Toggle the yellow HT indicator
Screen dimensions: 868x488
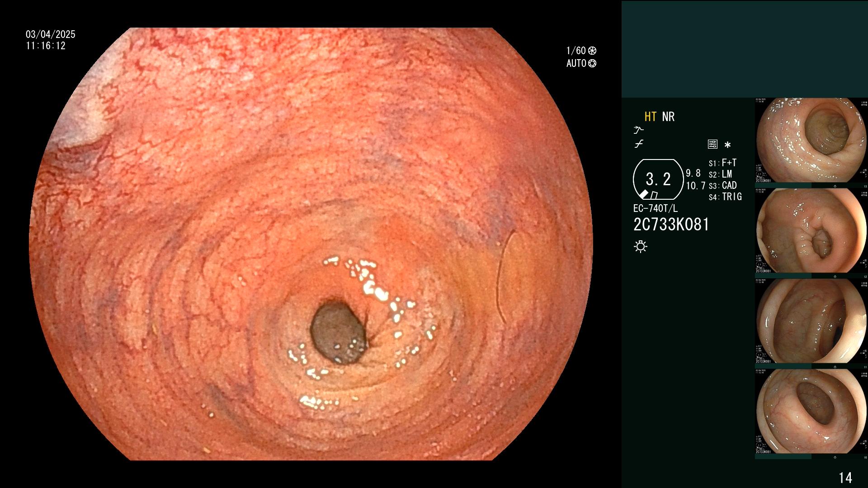tap(650, 117)
